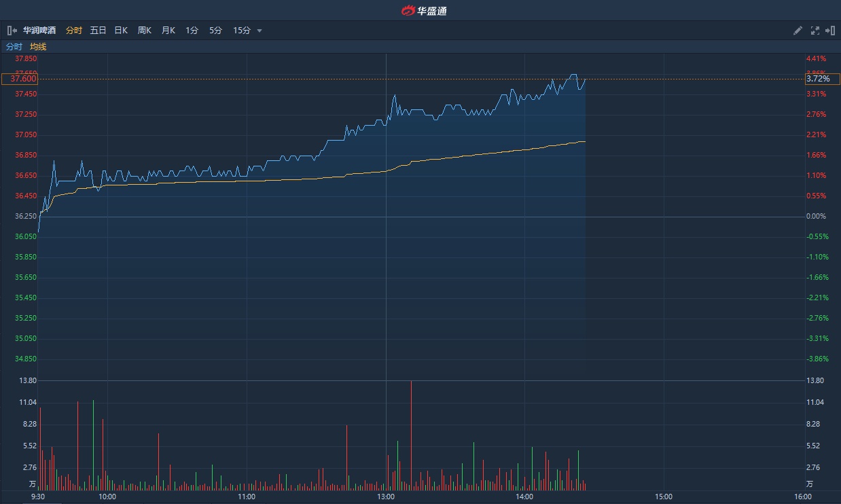
Task: Select the 月K monthly candlestick tab
Action: pyautogui.click(x=168, y=31)
